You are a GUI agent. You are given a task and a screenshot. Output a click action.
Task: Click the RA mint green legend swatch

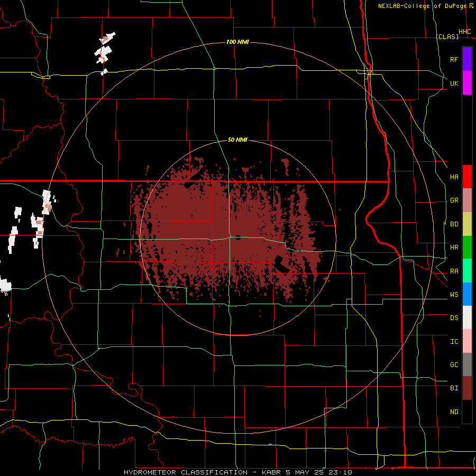[467, 271]
